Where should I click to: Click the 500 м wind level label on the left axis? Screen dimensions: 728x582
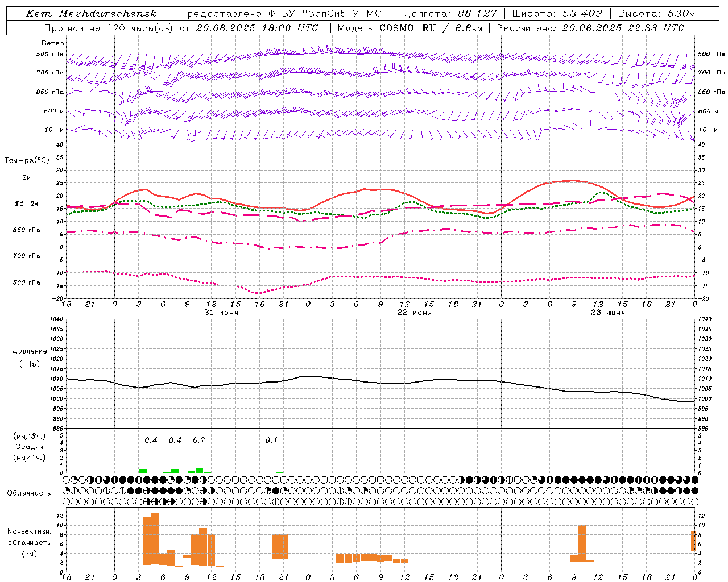(x=55, y=111)
